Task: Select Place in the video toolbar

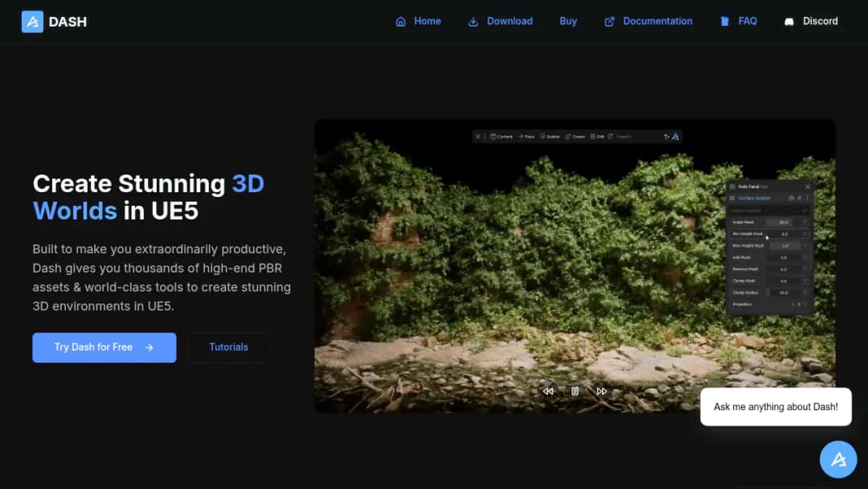Action: 526,136
